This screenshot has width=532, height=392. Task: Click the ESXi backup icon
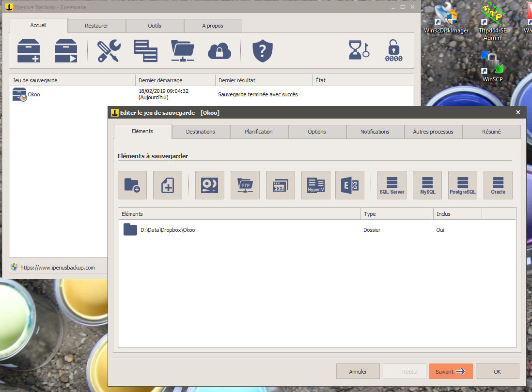(x=281, y=185)
